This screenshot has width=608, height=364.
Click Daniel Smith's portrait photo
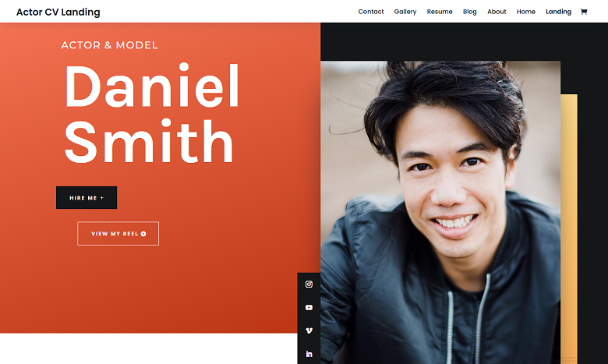(440, 213)
